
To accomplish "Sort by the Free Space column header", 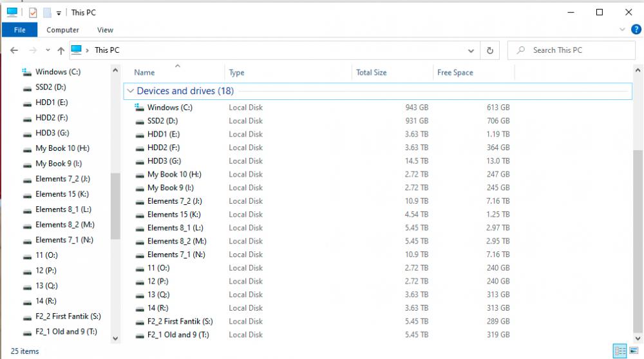I will [x=455, y=72].
